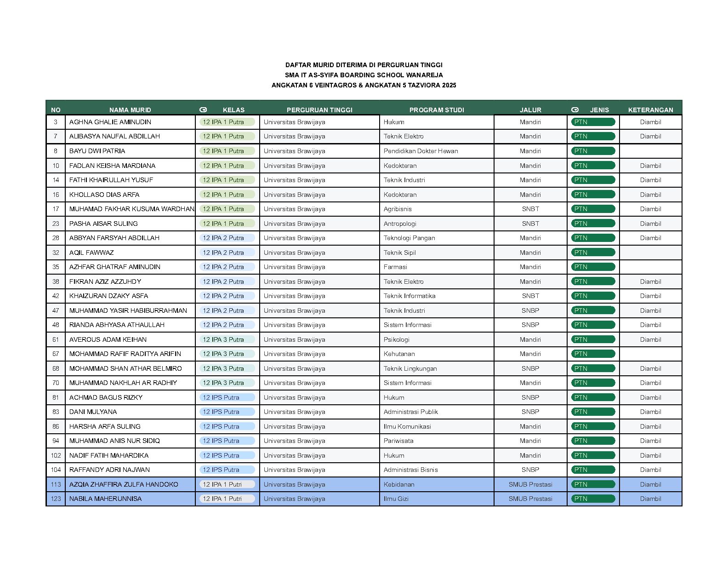The width and height of the screenshot is (728, 563).
Task: Select the empty Keterangan cell for AZHFAR GHATRAF AMINUDIN
Action: coord(650,267)
